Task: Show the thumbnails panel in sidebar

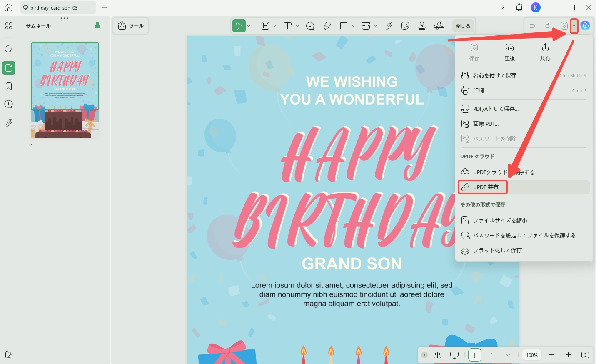Action: coord(9,68)
